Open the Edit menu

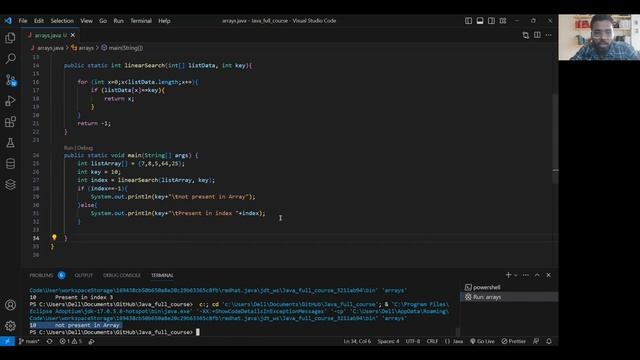pyautogui.click(x=39, y=20)
